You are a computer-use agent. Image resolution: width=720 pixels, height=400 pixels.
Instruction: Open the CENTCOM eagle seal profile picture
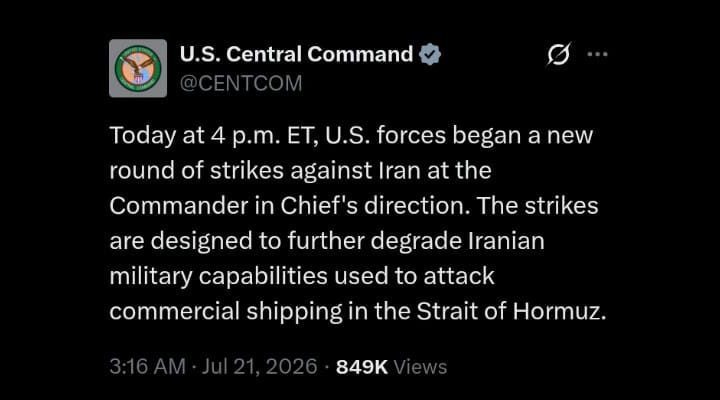(138, 68)
